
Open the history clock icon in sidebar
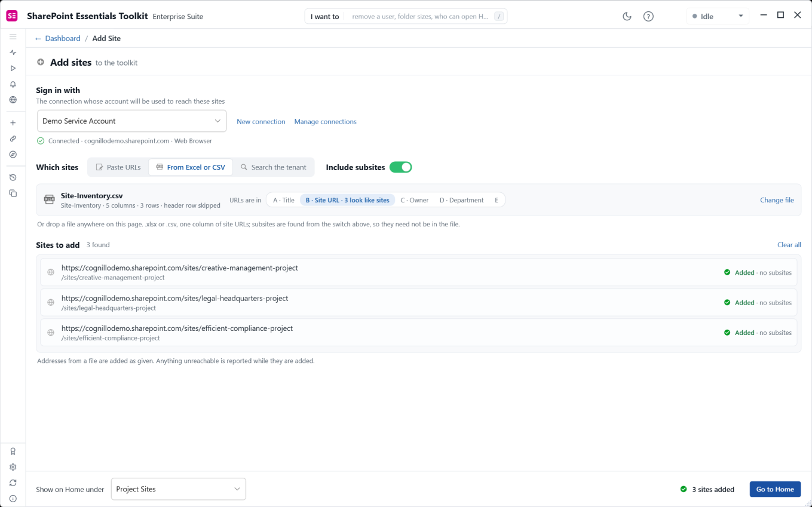point(13,177)
